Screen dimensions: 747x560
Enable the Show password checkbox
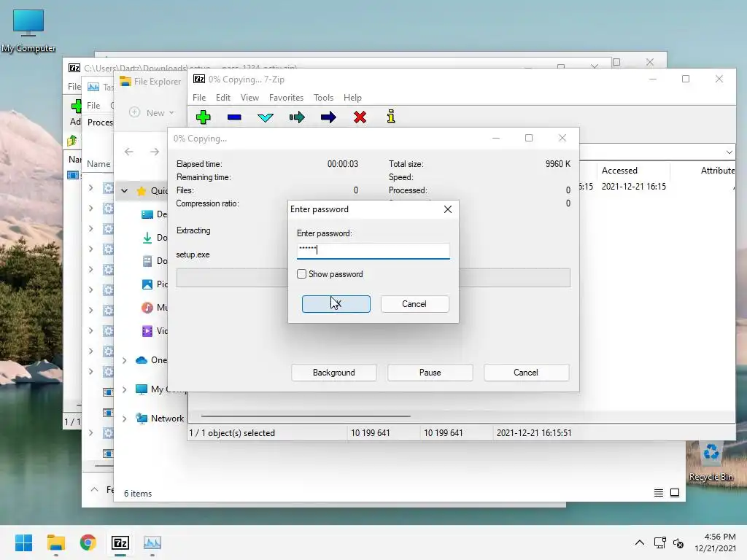coord(301,274)
